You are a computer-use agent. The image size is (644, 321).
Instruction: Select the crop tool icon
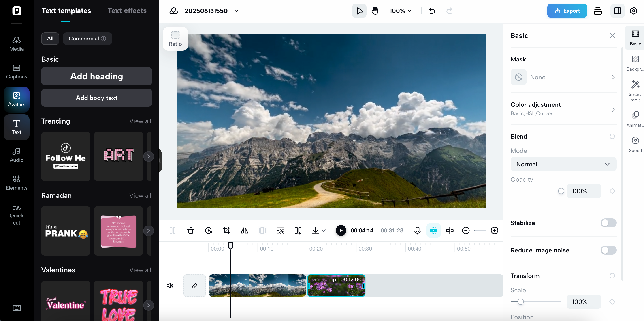click(226, 230)
